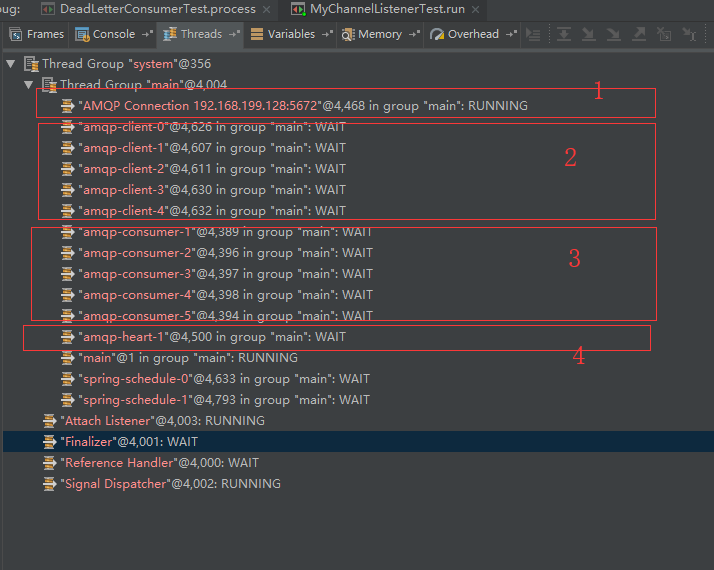Screen dimensions: 714x570
Task: Click the Drop Frame debugger icon
Action: tap(664, 35)
